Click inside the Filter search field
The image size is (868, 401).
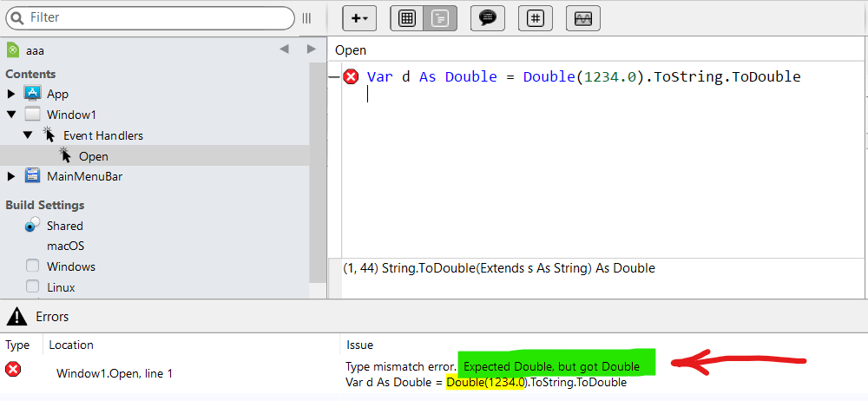point(156,17)
